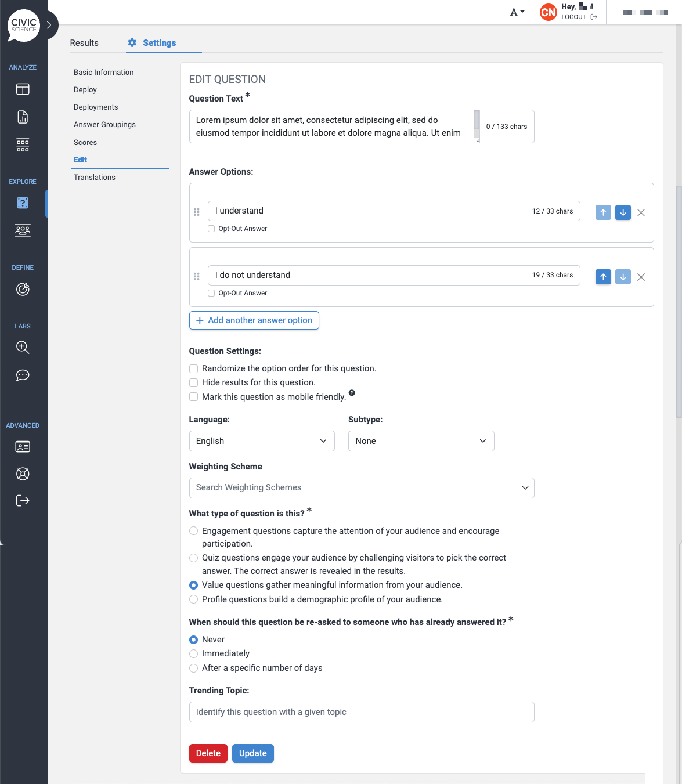This screenshot has height=784, width=682.
Task: Open the Subtype dropdown
Action: coord(421,441)
